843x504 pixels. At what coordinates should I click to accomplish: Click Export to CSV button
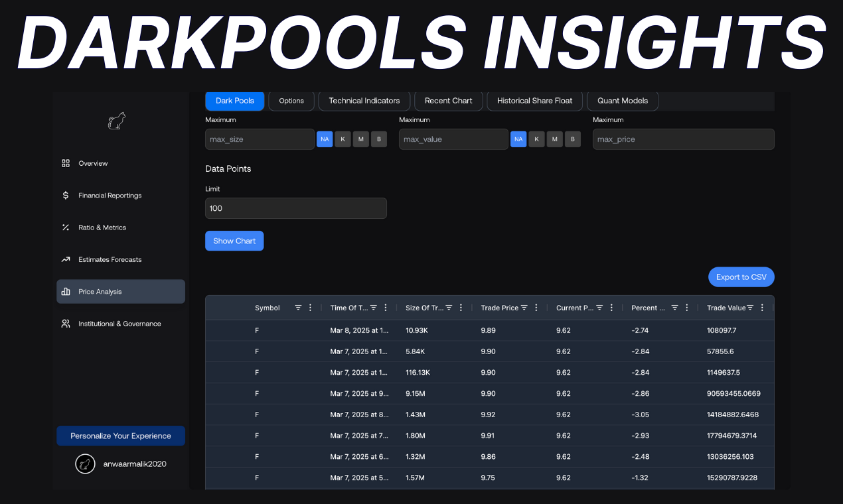point(741,277)
